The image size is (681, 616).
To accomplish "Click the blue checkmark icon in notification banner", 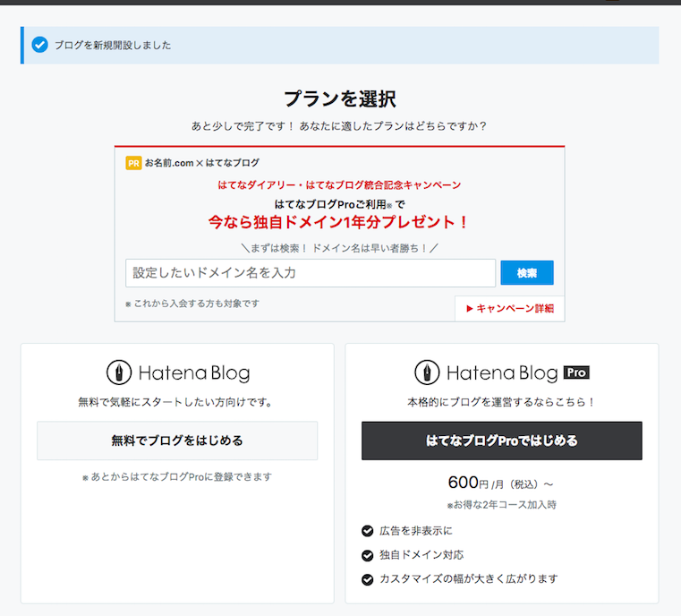I will click(x=39, y=45).
